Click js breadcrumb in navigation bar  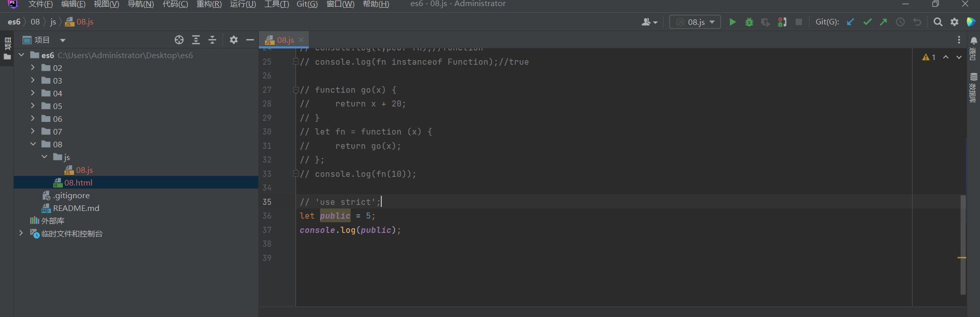53,22
